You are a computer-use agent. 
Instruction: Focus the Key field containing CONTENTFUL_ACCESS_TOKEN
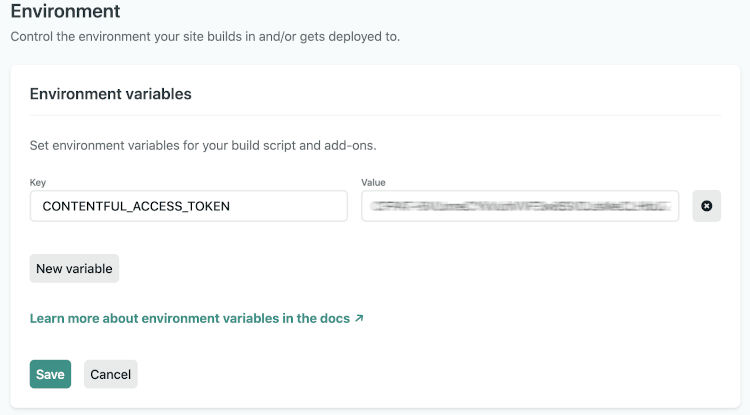point(188,206)
